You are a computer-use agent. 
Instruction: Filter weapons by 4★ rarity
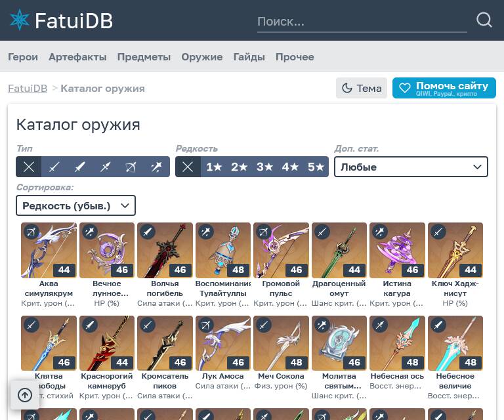click(x=290, y=167)
